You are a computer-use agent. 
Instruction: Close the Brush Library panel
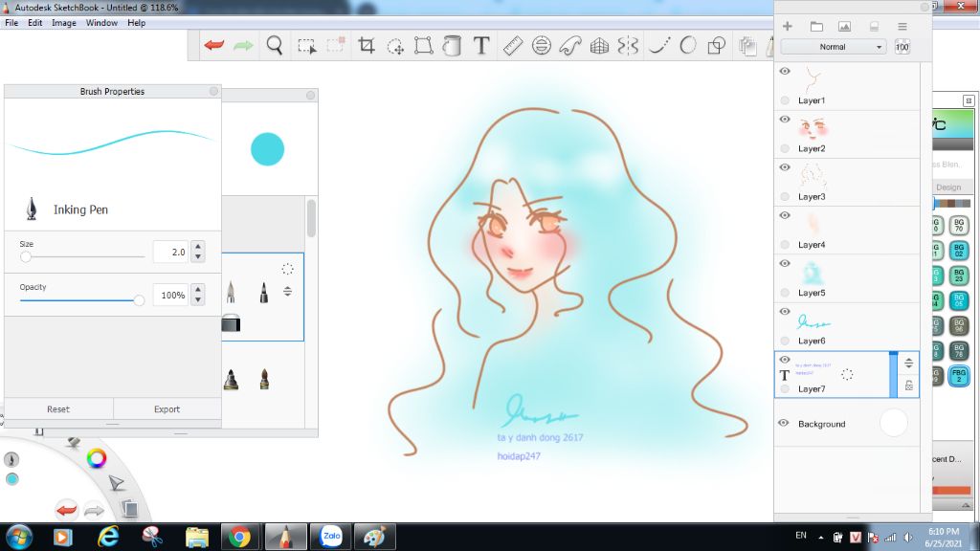point(311,95)
